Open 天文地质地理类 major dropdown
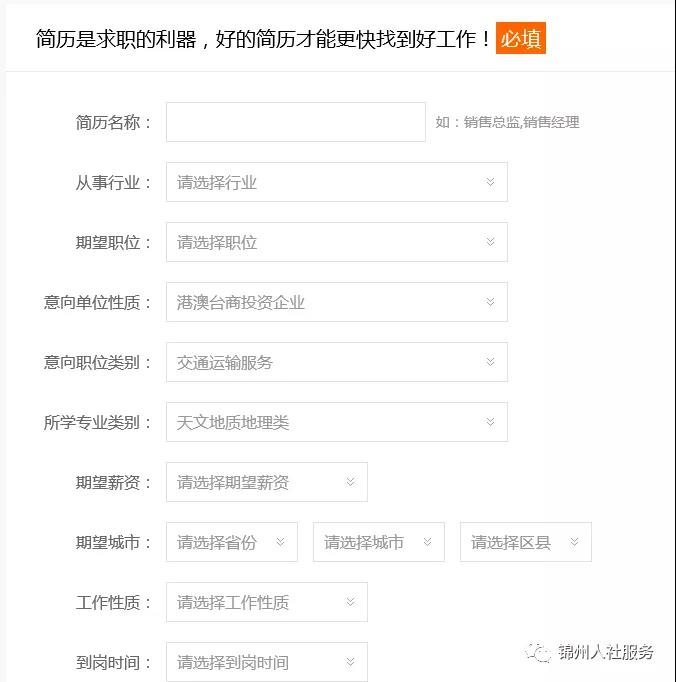 [337, 422]
